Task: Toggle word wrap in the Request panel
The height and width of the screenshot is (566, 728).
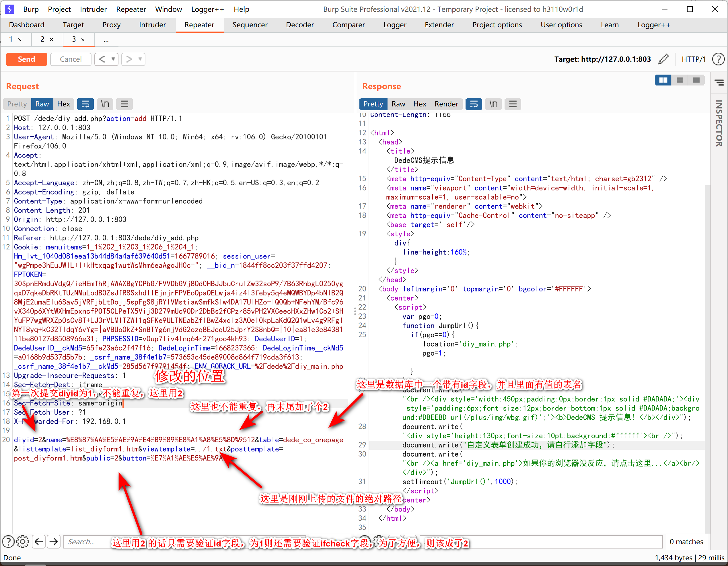Action: coord(85,104)
